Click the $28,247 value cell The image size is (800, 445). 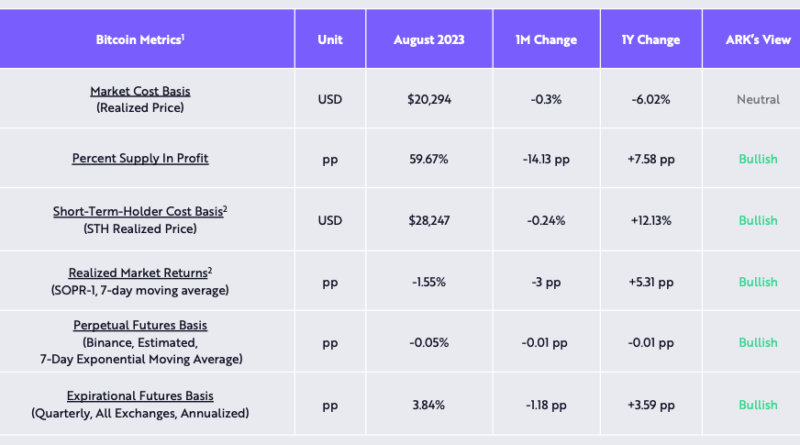click(x=428, y=220)
